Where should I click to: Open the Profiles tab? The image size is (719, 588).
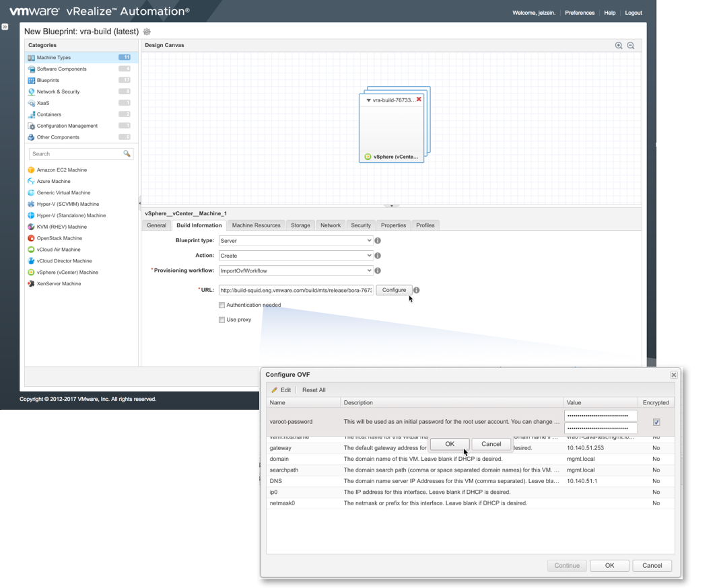[425, 225]
